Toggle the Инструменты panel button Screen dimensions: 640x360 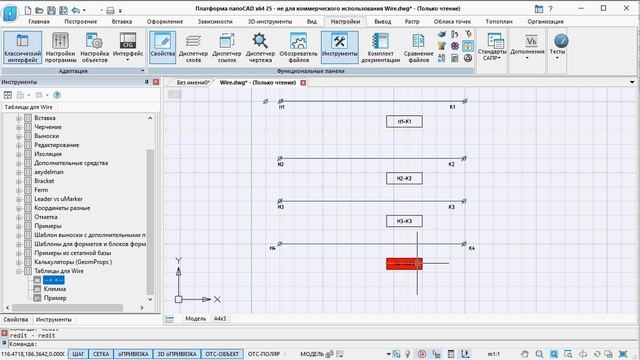[x=340, y=47]
